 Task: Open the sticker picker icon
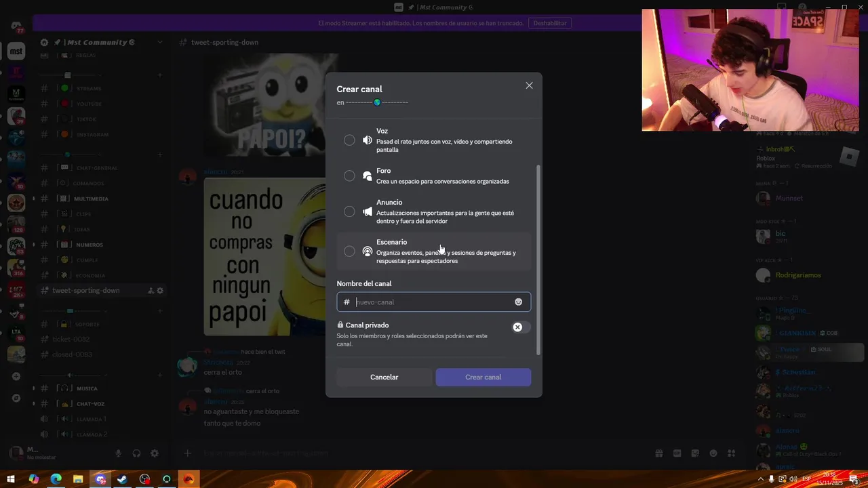(695, 453)
